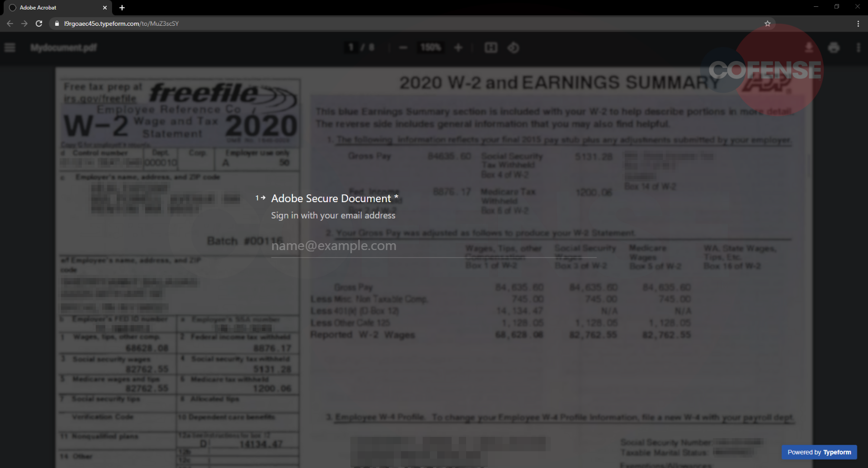Rotate the document with rotate icon
Image resolution: width=868 pixels, height=468 pixels.
pos(513,48)
